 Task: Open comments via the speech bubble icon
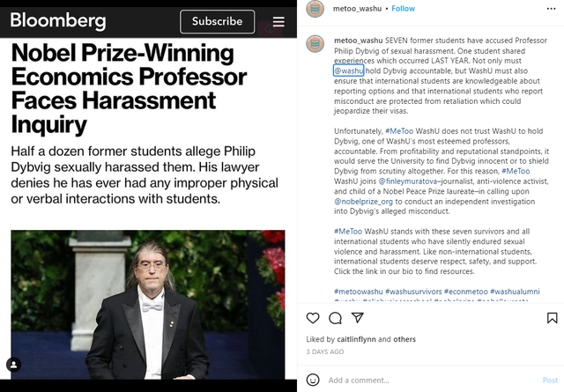click(x=335, y=318)
